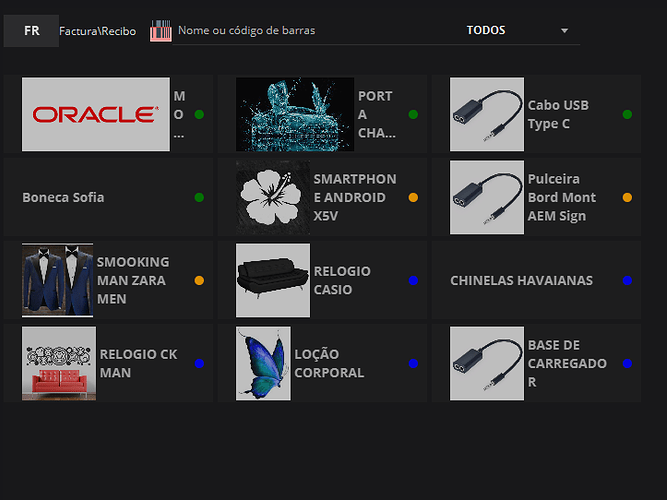Select the blue butterfly LOÇÃO CORPORAL image
Image resolution: width=667 pixels, height=500 pixels.
[263, 363]
